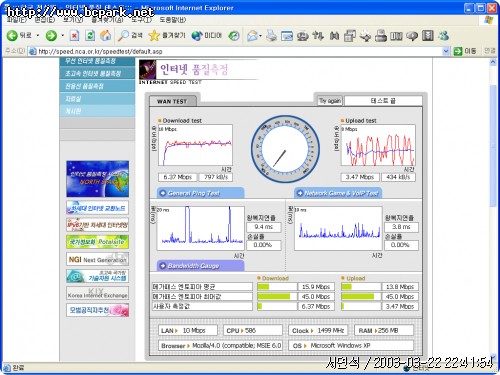The width and height of the screenshot is (500, 375).
Task: Expand the Network Game & VoIP Test section
Action: (x=338, y=193)
